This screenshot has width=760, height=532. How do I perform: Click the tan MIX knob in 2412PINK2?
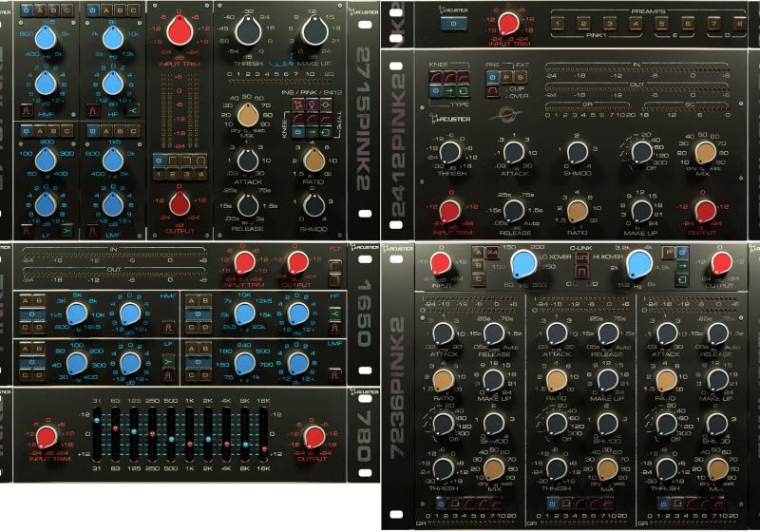click(x=705, y=153)
